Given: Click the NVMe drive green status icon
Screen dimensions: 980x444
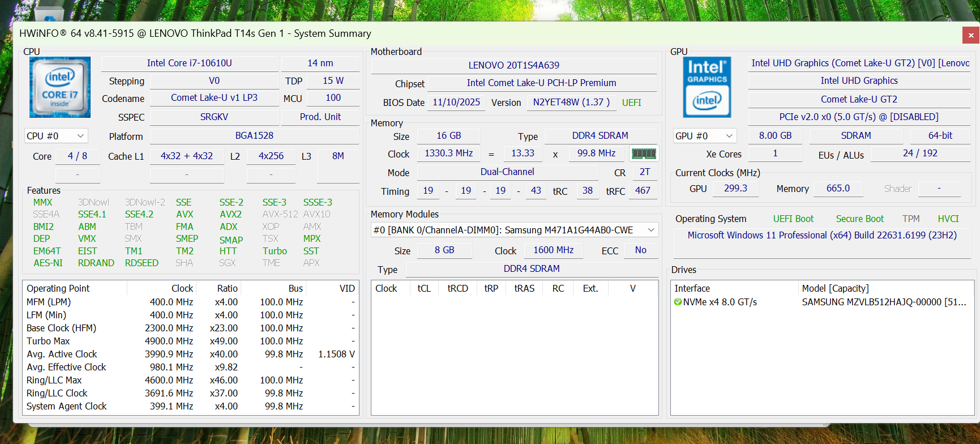Looking at the screenshot, I should [x=678, y=302].
